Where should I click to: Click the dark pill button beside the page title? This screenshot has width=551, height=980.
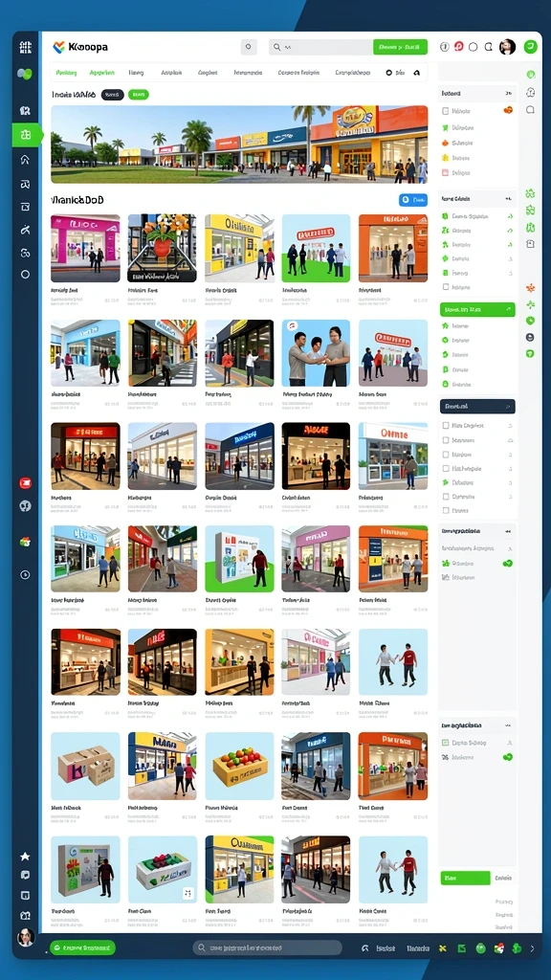click(113, 95)
